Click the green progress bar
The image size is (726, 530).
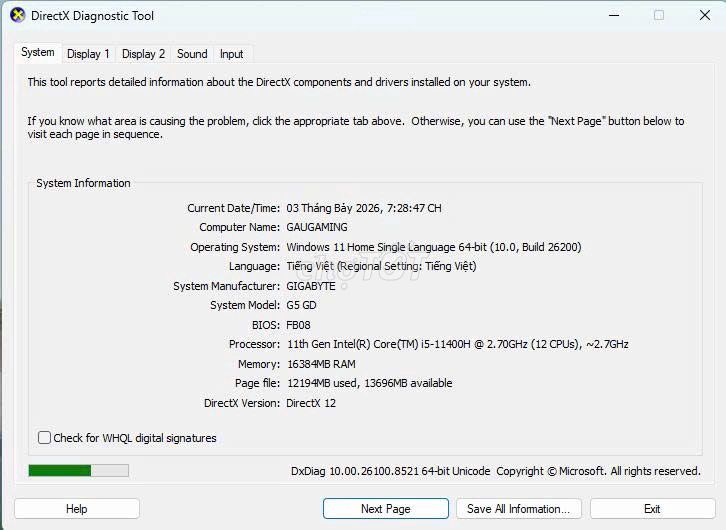pyautogui.click(x=78, y=471)
